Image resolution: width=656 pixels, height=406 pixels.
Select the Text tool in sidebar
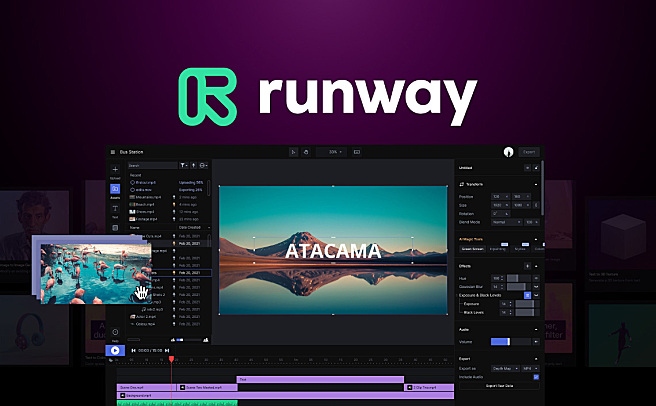[115, 208]
